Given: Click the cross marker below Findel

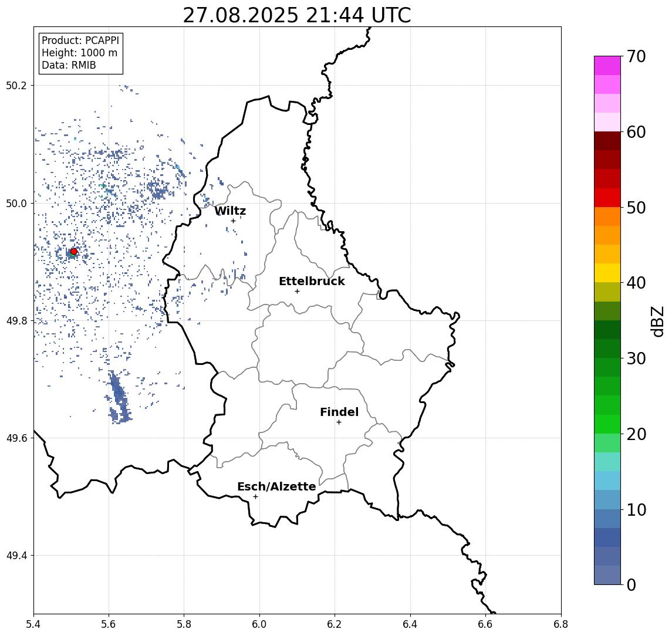Looking at the screenshot, I should [339, 422].
